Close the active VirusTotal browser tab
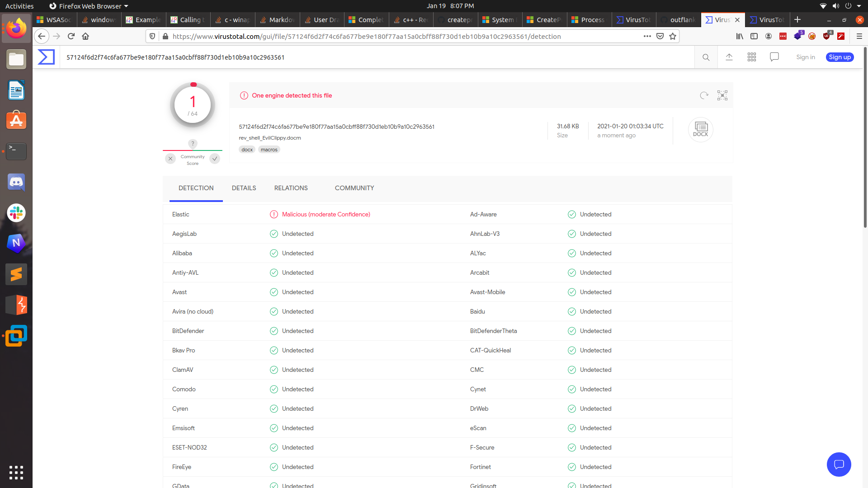 click(x=737, y=20)
